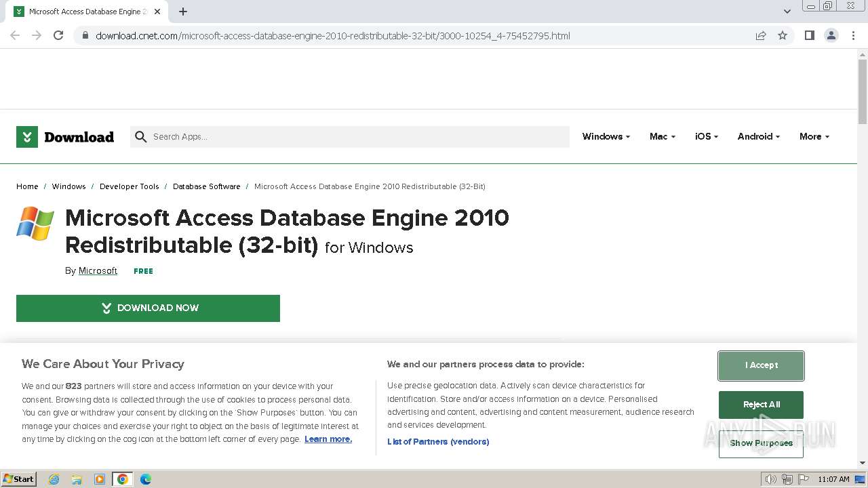868x488 pixels.
Task: Go to Developer Tools breadcrumb
Action: point(129,186)
